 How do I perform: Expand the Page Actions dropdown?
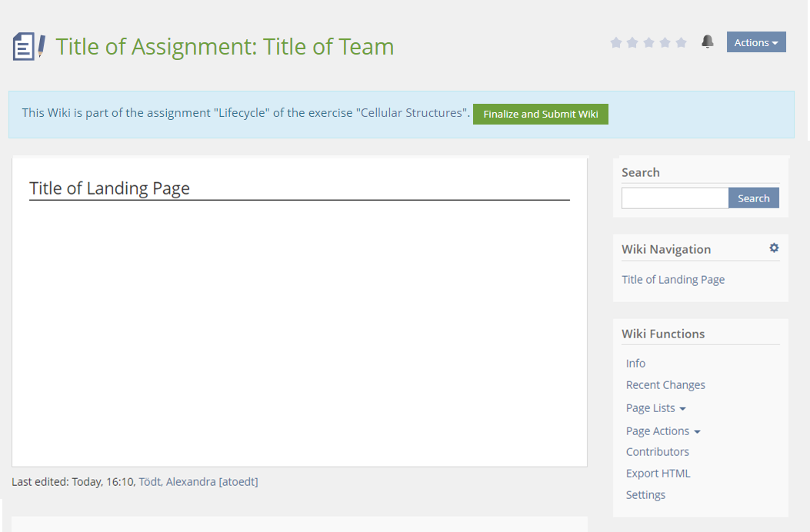662,431
